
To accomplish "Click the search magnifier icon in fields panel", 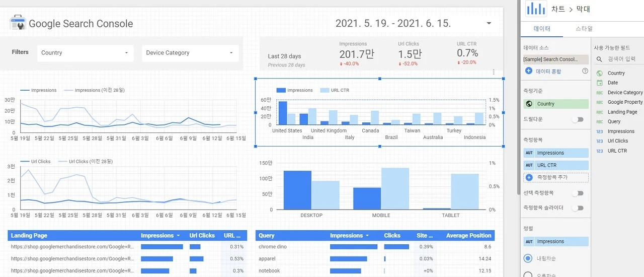I will point(599,59).
